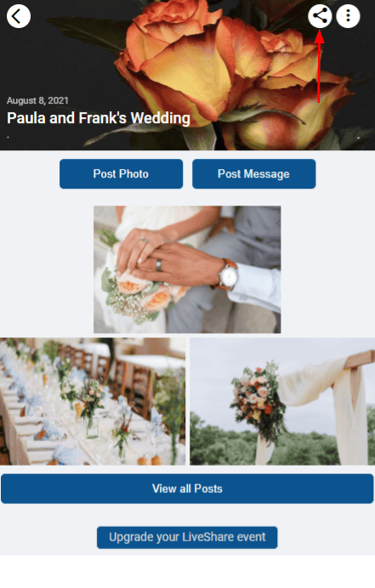The image size is (375, 588).
Task: Open the reception table setting photo
Action: [x=93, y=401]
